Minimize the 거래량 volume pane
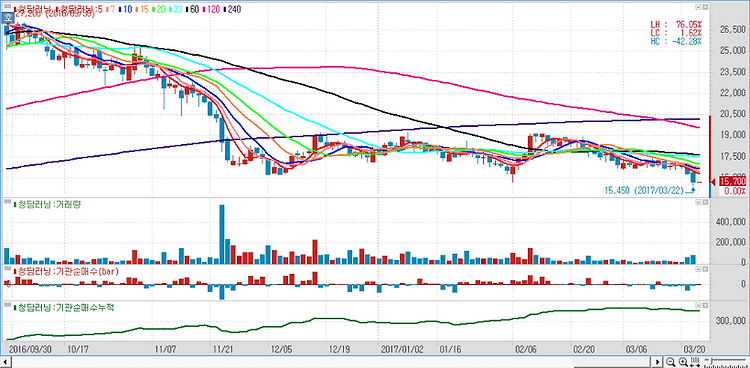This screenshot has height=368, width=750. click(698, 203)
